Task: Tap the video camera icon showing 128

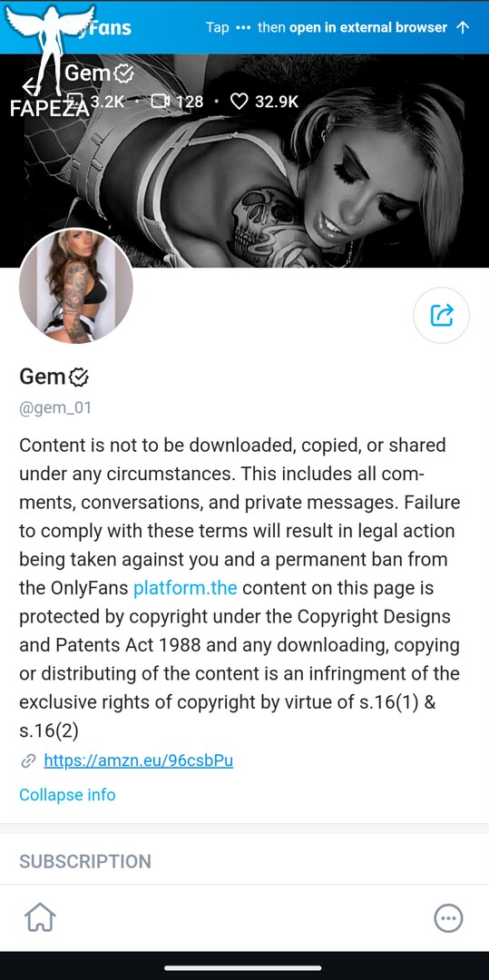Action: coord(161,102)
